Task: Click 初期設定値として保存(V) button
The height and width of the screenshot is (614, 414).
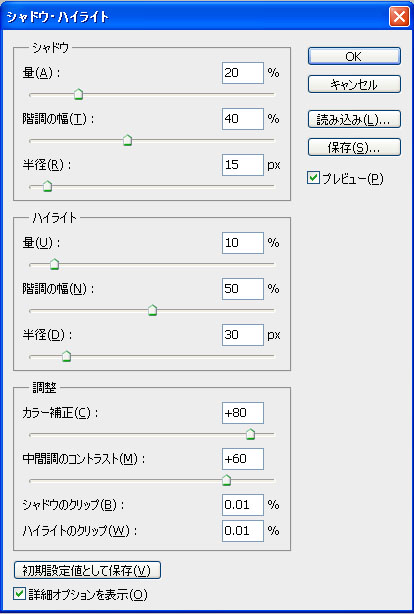Action: click(87, 570)
